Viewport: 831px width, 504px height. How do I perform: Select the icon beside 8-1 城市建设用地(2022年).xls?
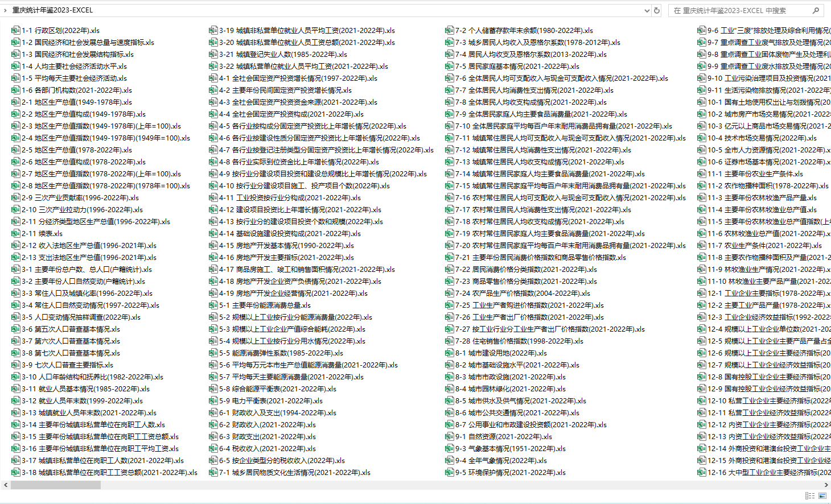pos(450,353)
